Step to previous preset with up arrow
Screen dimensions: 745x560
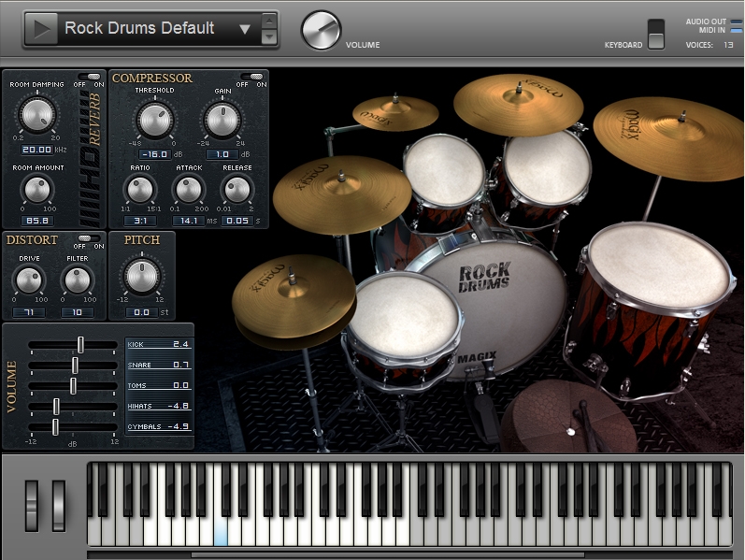pos(269,21)
